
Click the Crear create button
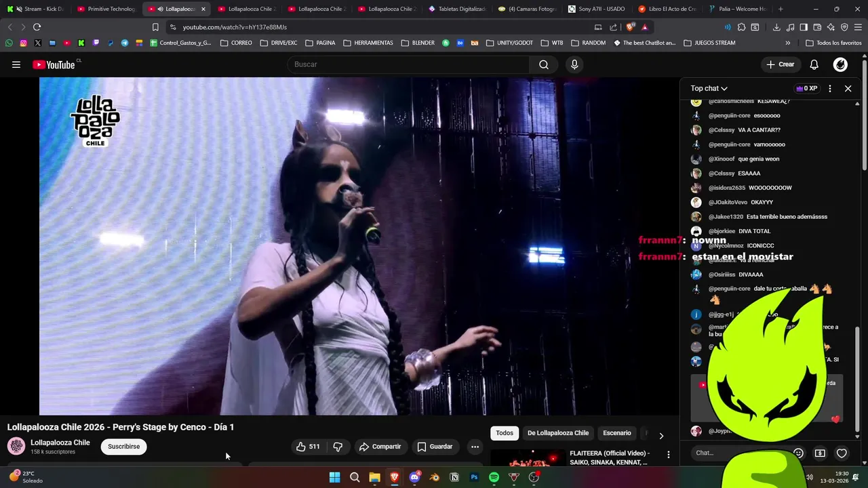780,64
